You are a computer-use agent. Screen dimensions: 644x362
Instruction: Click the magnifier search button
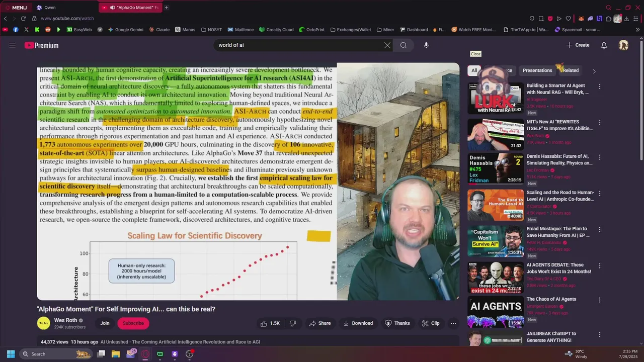pyautogui.click(x=403, y=45)
